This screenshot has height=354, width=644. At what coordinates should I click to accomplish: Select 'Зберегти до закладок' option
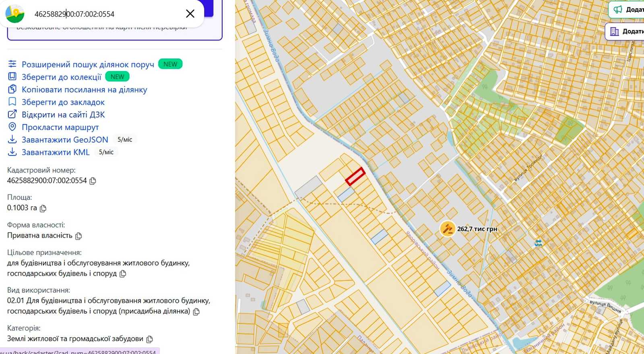pyautogui.click(x=63, y=102)
